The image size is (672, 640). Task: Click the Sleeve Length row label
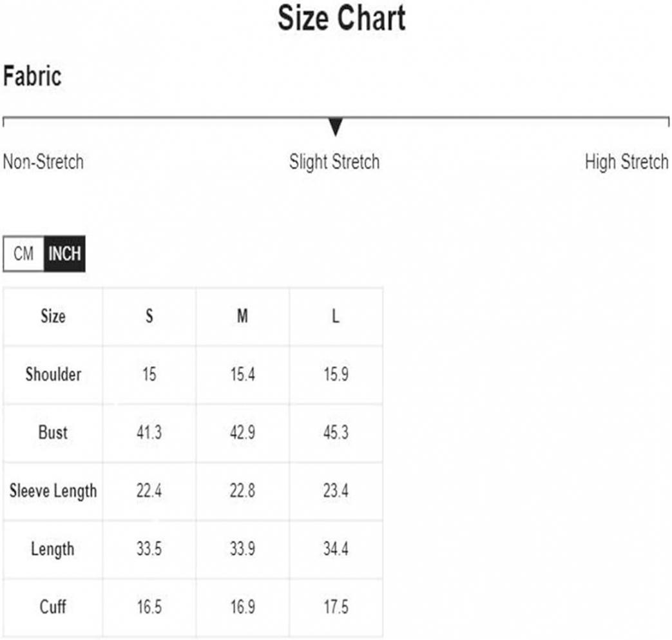pyautogui.click(x=53, y=491)
